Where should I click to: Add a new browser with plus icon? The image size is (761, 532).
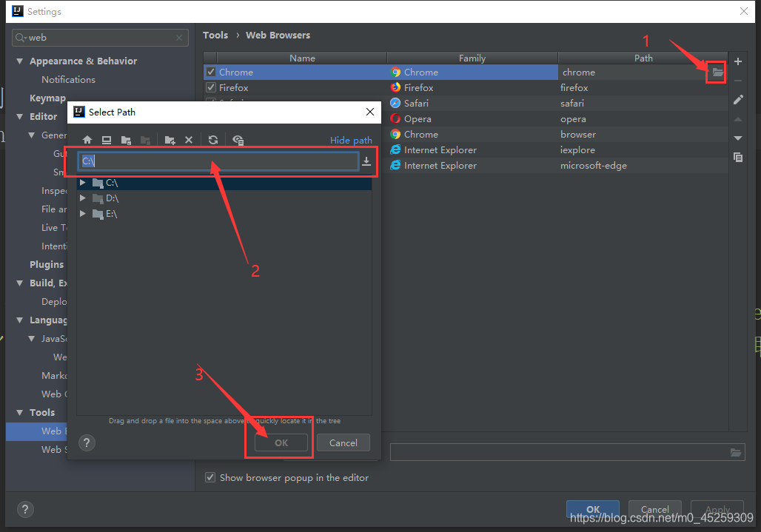coord(738,61)
